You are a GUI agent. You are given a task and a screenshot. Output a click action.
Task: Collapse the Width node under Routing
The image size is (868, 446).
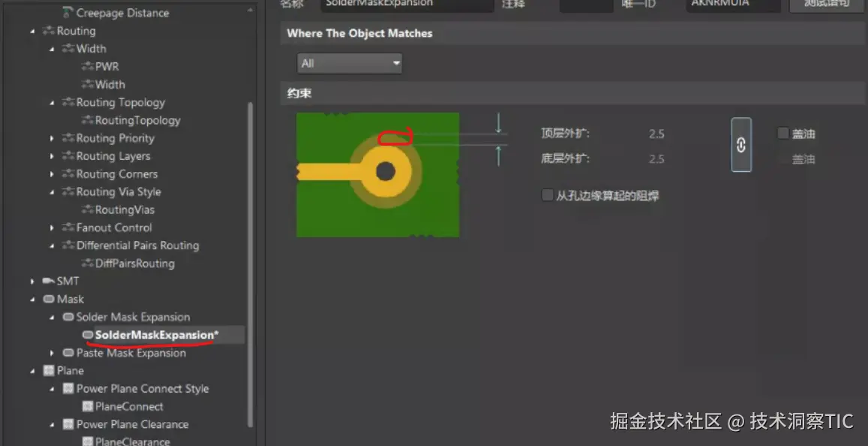point(52,50)
